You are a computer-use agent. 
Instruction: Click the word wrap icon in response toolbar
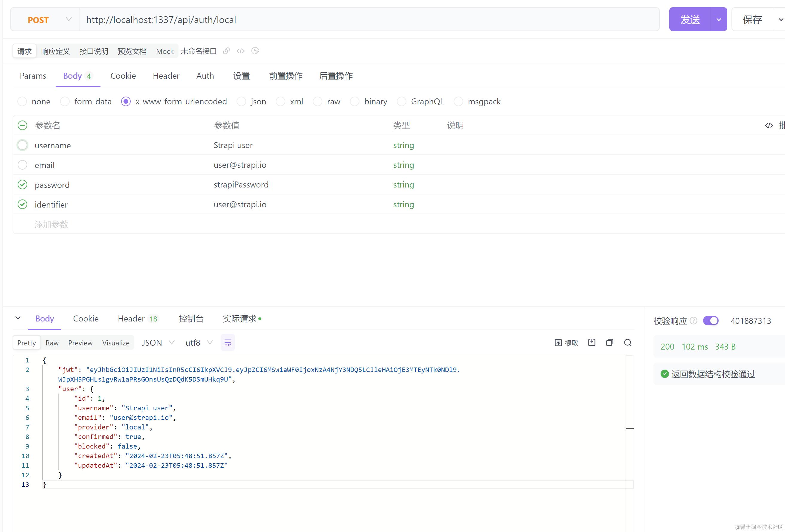228,343
